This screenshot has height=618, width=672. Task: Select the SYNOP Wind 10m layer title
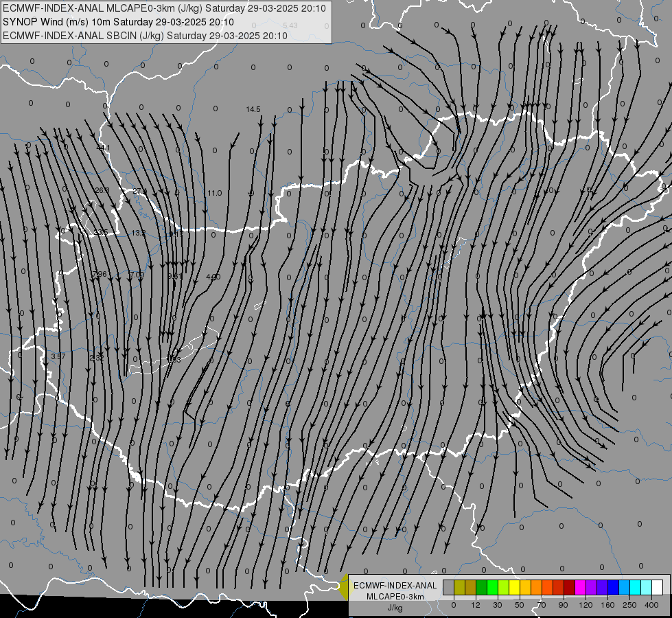pos(118,22)
